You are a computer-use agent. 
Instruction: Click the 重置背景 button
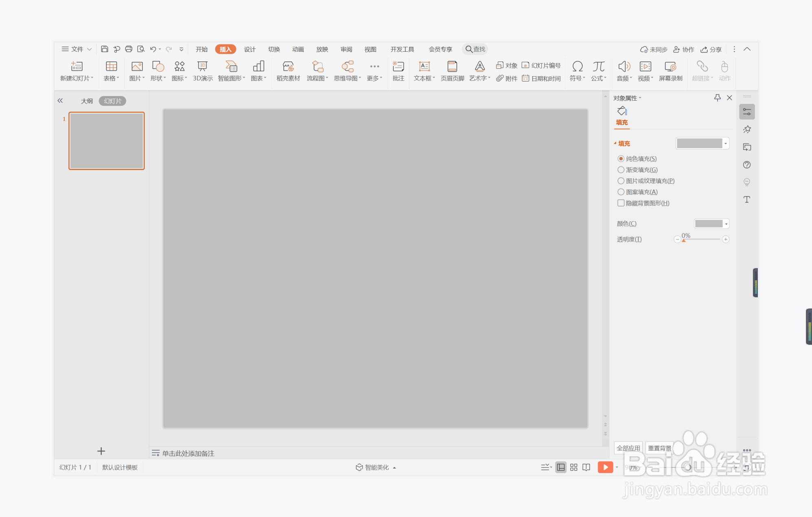(x=659, y=448)
